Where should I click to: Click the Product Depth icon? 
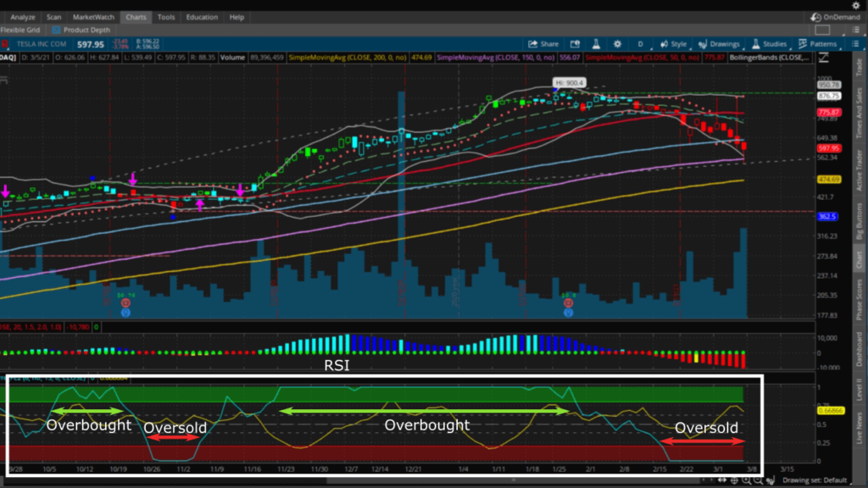coord(56,30)
